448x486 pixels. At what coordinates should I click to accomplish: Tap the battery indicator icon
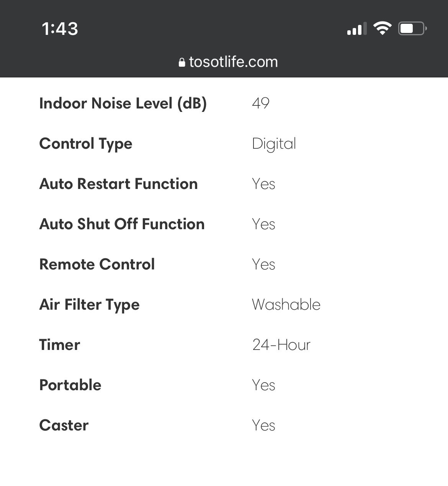pyautogui.click(x=412, y=29)
